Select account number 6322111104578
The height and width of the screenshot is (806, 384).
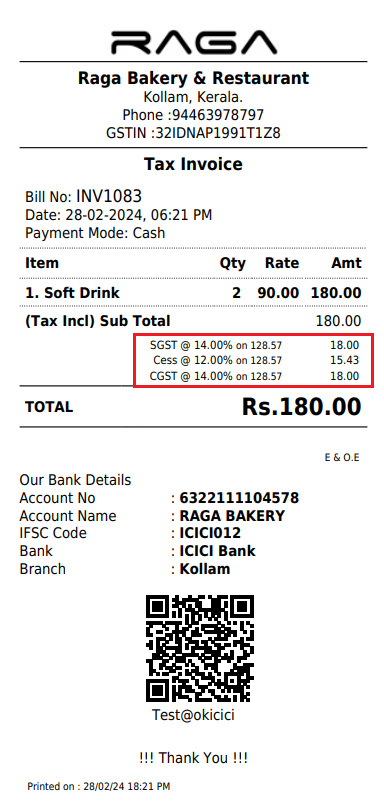(239, 498)
